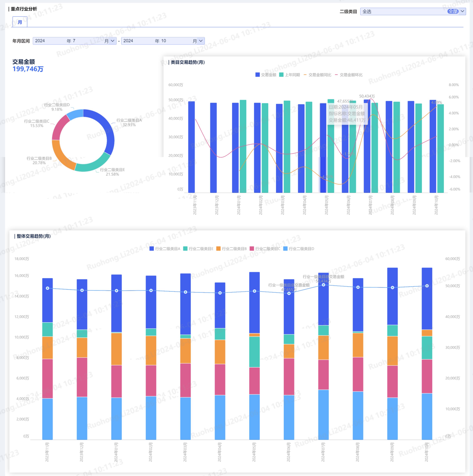The height and width of the screenshot is (476, 473).
Task: Click the 2024年07月 total amount line point
Action: point(323,285)
